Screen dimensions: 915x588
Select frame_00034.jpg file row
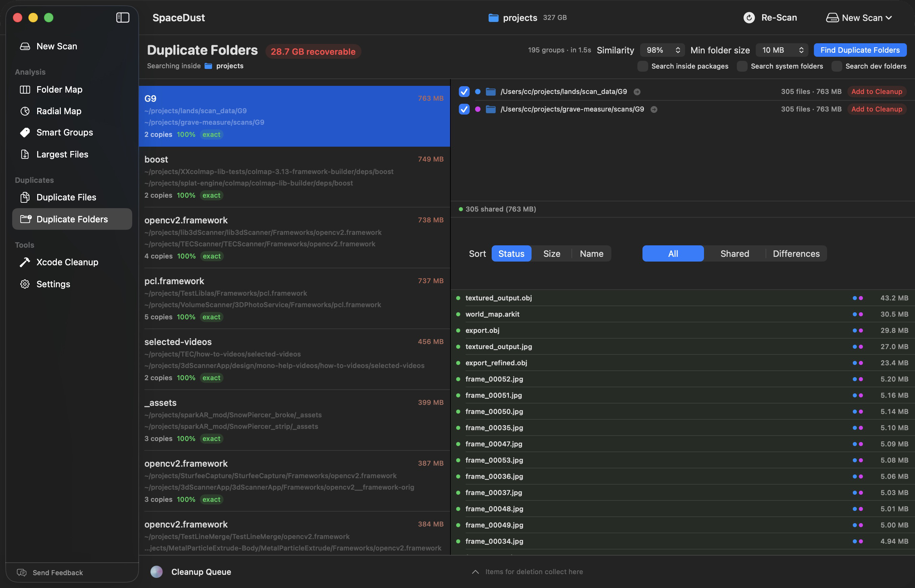point(682,541)
